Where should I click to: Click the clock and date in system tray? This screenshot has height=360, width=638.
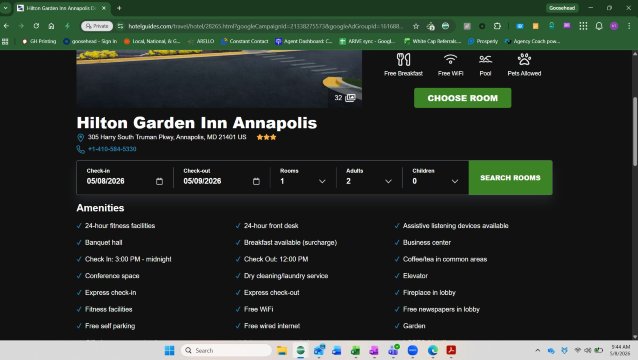pyautogui.click(x=620, y=350)
